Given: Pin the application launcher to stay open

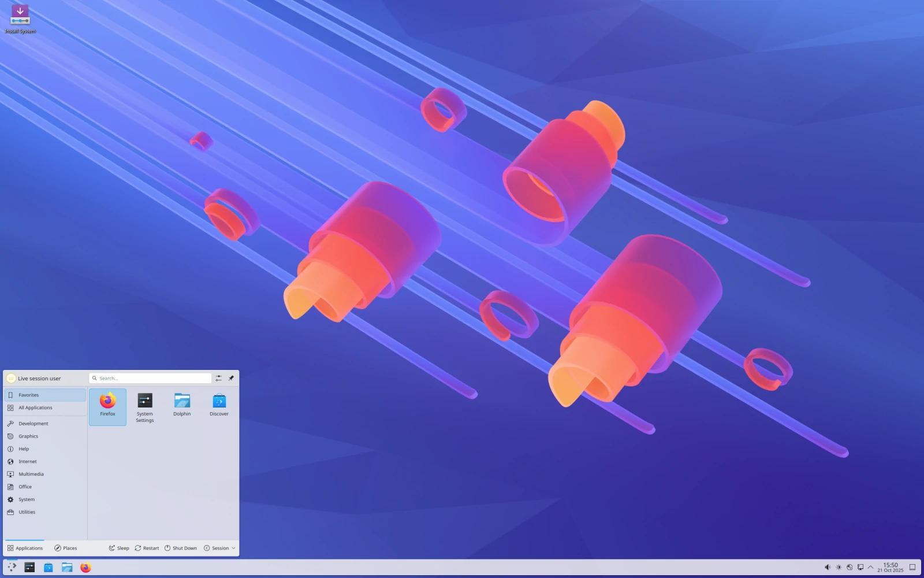Looking at the screenshot, I should coord(231,378).
